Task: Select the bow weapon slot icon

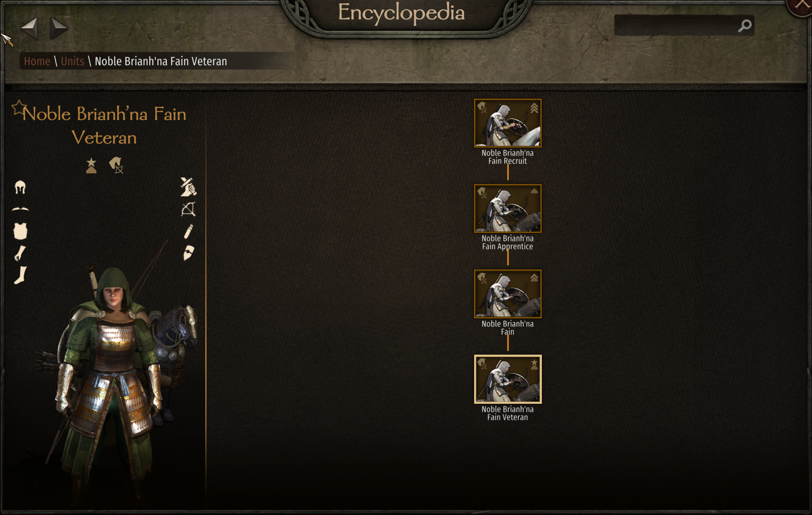Action: tap(188, 209)
